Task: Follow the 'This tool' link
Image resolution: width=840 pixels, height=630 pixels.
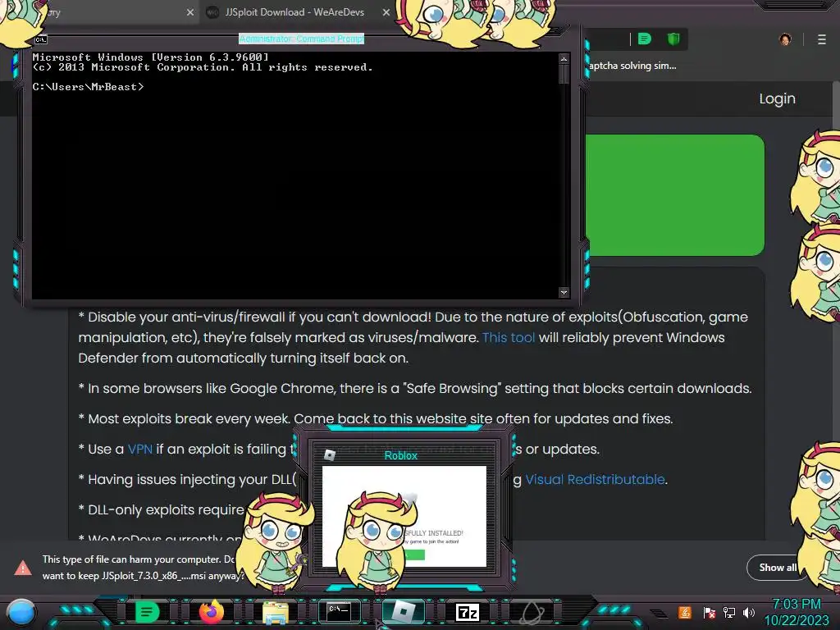Action: tap(509, 337)
